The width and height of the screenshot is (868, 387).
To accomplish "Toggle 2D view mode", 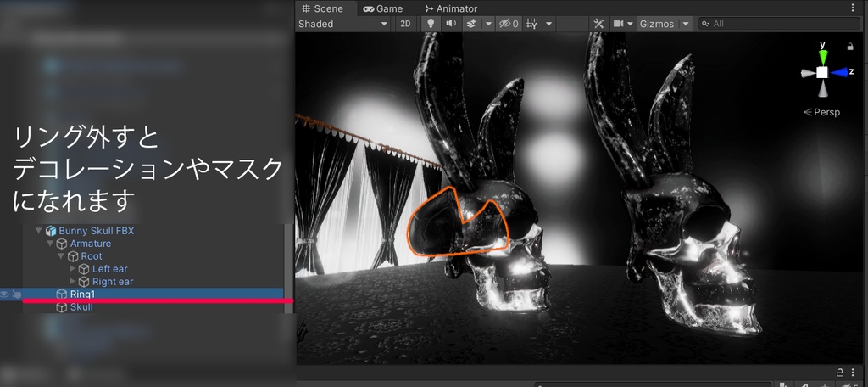I will [406, 24].
